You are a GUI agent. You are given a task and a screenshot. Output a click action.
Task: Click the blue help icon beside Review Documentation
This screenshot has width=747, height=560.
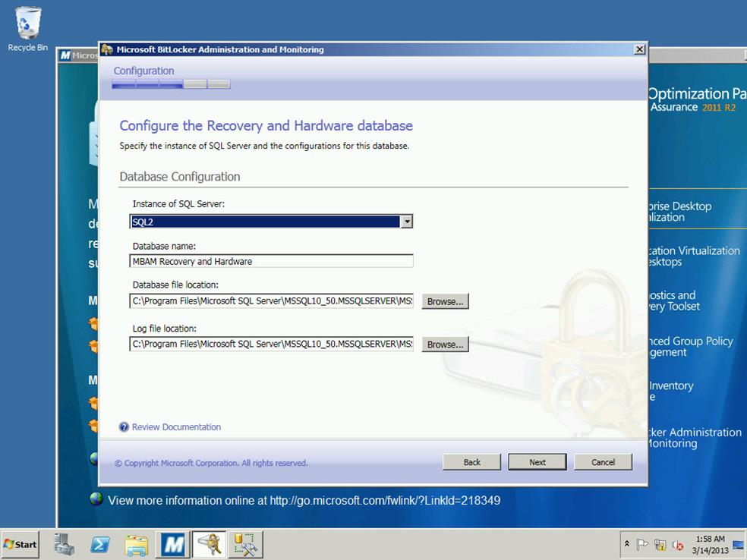(x=124, y=427)
